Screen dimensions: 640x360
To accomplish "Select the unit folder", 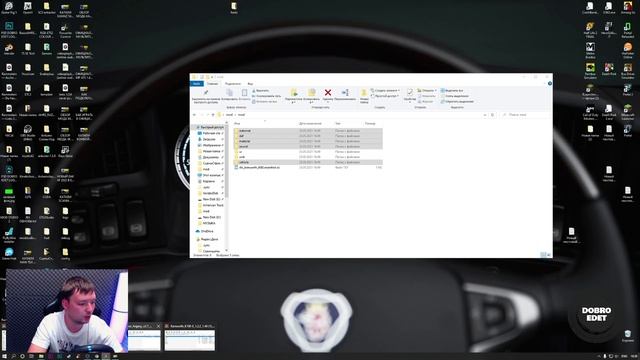I will click(x=308, y=157).
